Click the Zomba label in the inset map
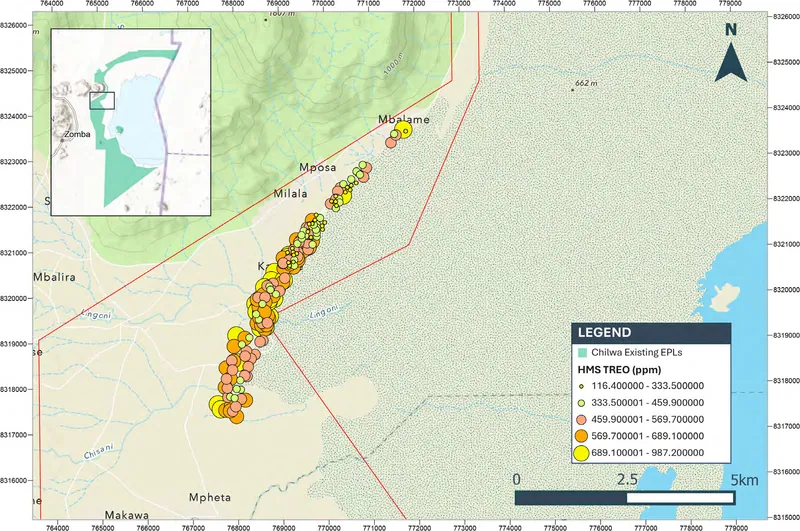Image resolution: width=800 pixels, height=531 pixels. coord(77,135)
